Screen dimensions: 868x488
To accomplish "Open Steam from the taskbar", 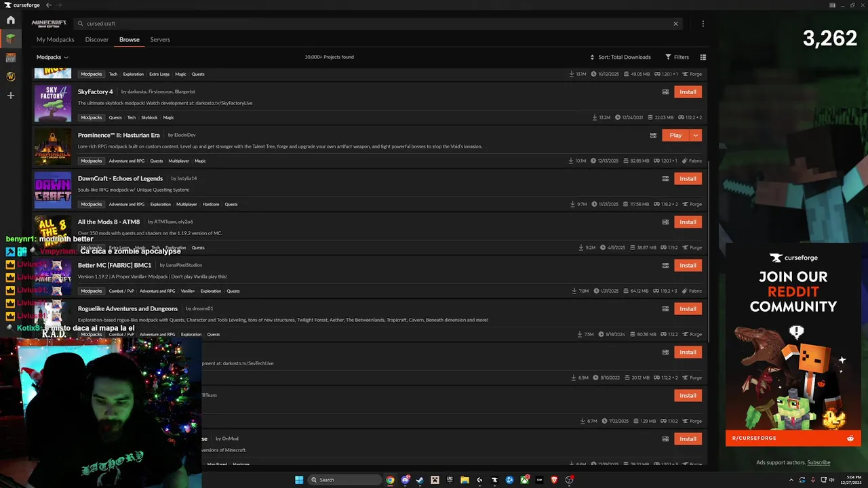I will pos(420,480).
